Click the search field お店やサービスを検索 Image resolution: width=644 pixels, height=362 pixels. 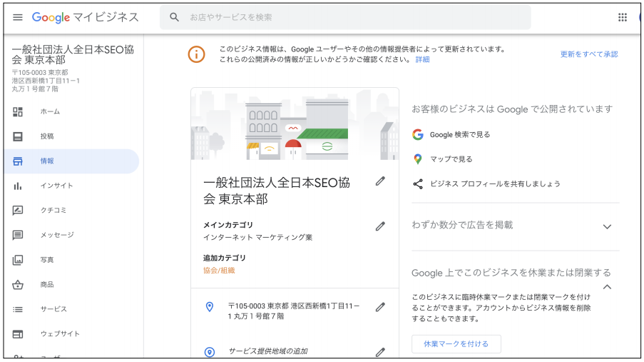pyautogui.click(x=345, y=17)
